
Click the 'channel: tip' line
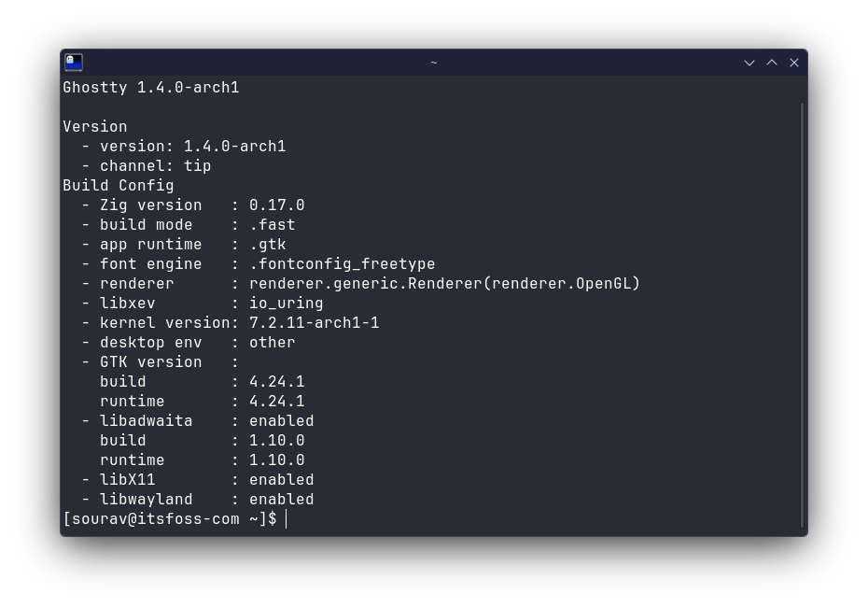point(156,165)
